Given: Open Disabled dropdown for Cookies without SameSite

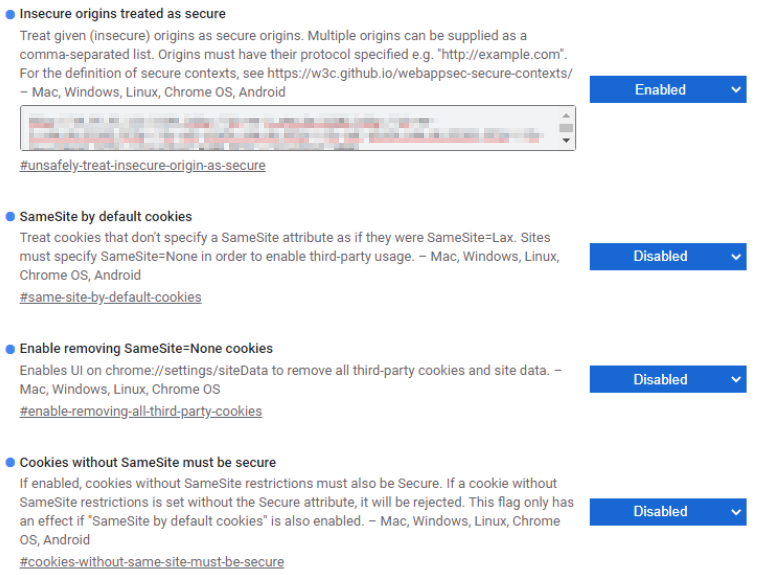Looking at the screenshot, I should click(667, 511).
